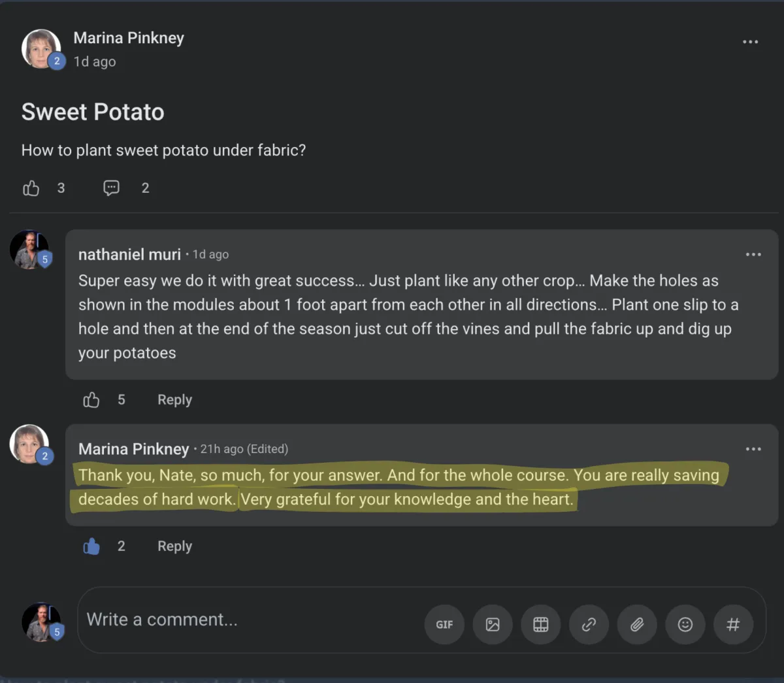Click the GIF button in comment box
The width and height of the screenshot is (784, 683).
pos(444,624)
